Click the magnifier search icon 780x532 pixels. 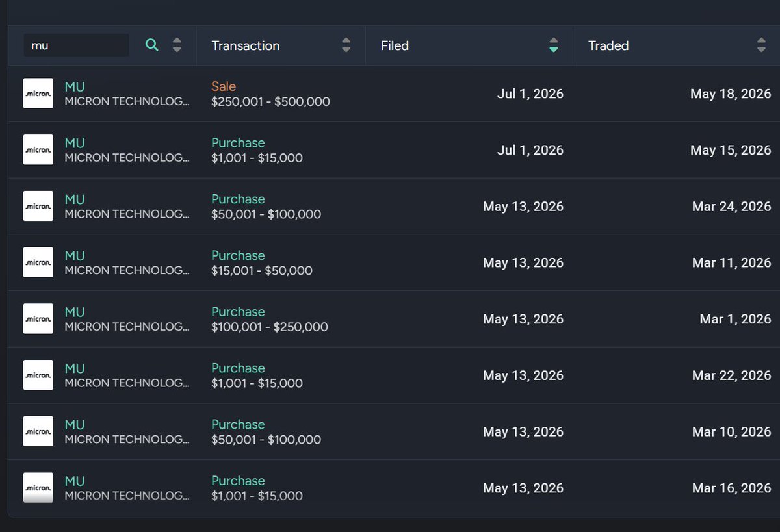coord(151,45)
